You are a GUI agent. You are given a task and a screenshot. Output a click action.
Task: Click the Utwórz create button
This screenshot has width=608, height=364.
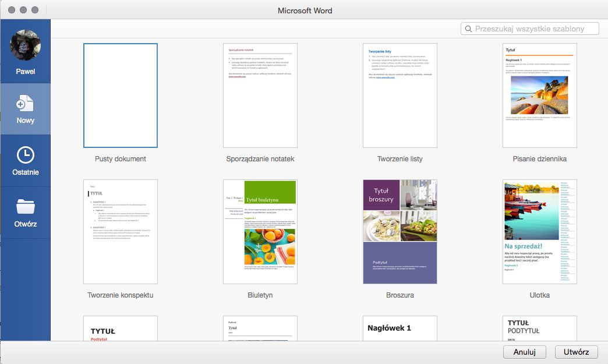(x=576, y=352)
